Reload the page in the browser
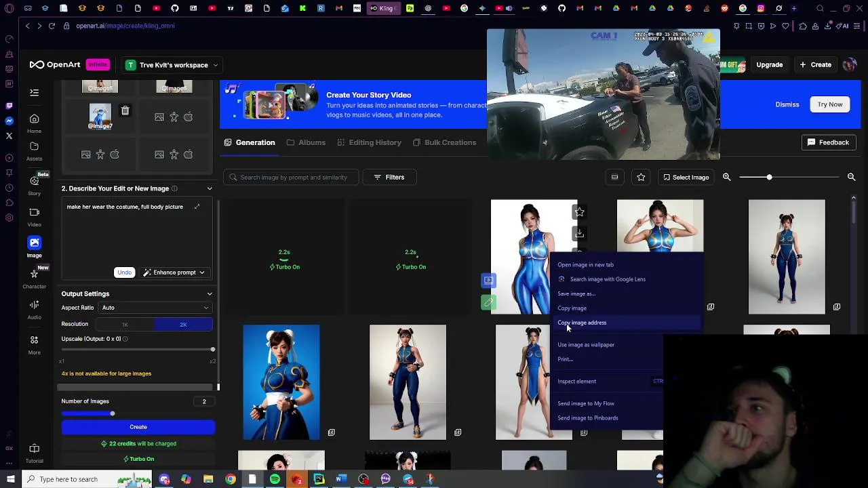The height and width of the screenshot is (488, 868). [x=53, y=26]
